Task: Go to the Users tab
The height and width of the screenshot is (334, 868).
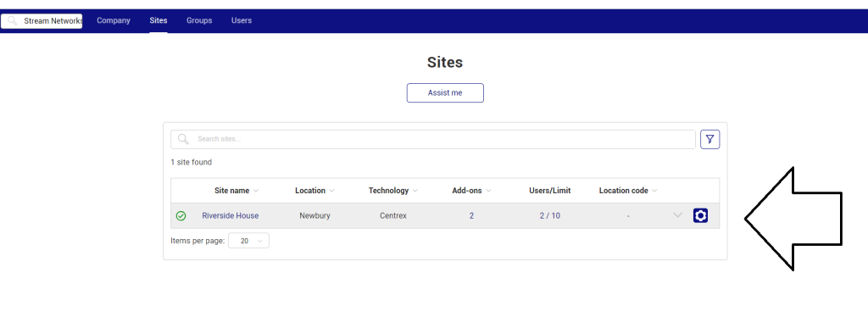Action: (242, 20)
